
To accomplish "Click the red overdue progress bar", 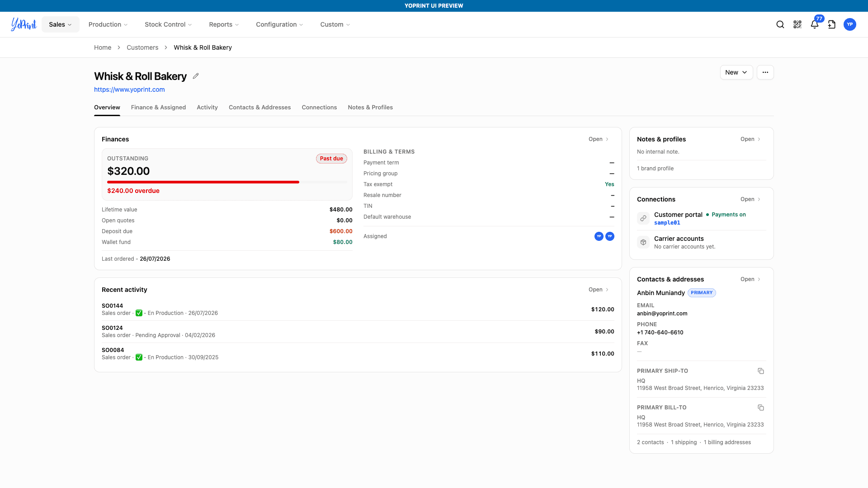I will pos(203,182).
